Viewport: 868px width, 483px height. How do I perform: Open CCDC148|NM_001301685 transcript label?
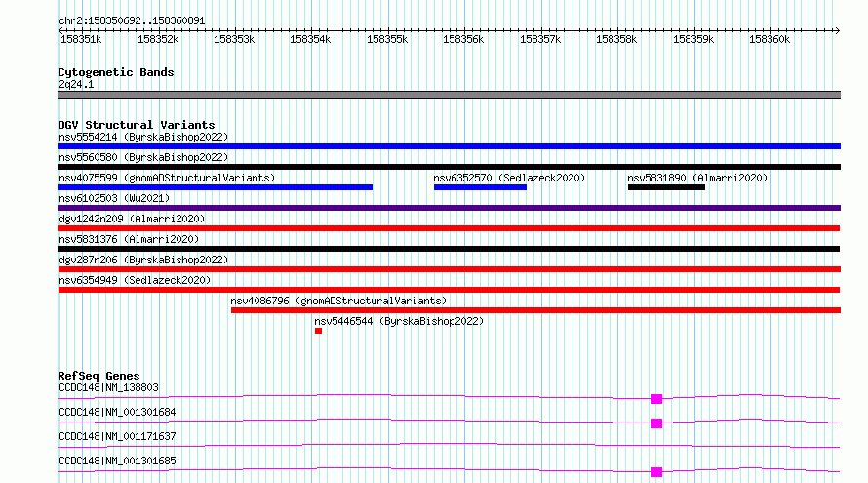(x=117, y=461)
